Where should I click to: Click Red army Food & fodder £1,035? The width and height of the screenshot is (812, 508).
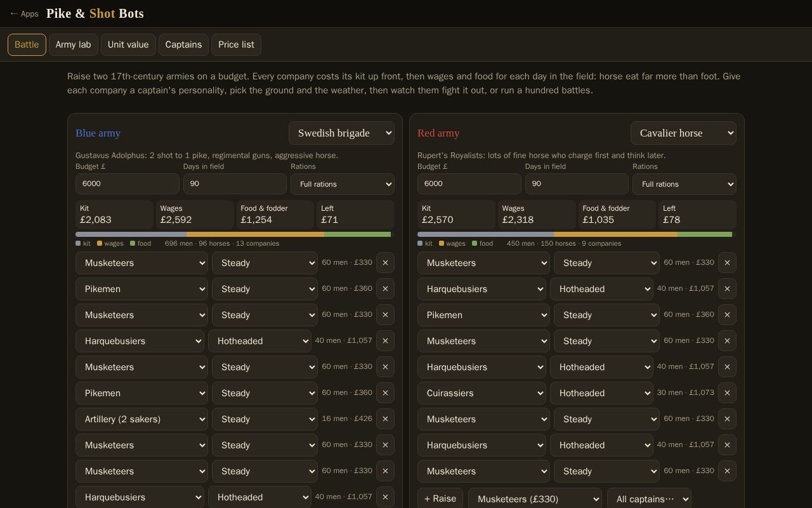tap(617, 215)
